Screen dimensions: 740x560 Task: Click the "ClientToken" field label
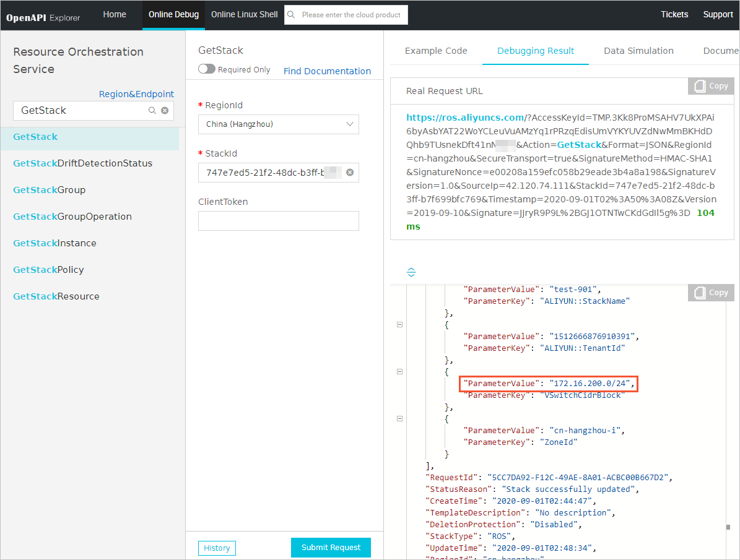(223, 202)
